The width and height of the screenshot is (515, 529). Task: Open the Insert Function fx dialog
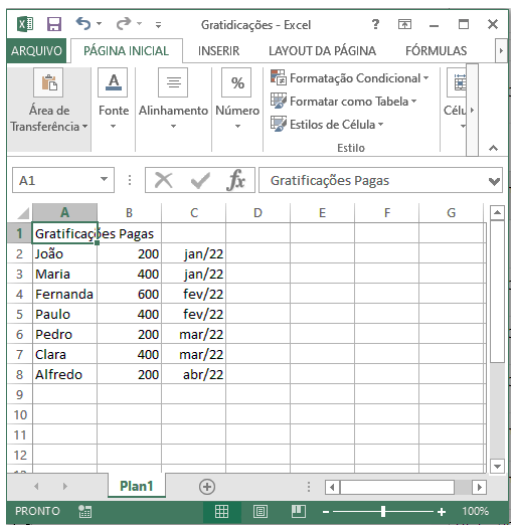(236, 180)
